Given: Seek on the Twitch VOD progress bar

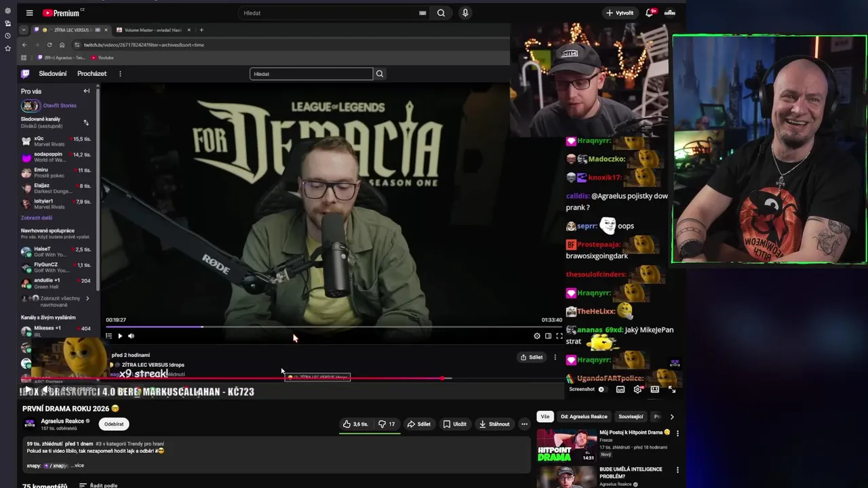Looking at the screenshot, I should pos(334,327).
